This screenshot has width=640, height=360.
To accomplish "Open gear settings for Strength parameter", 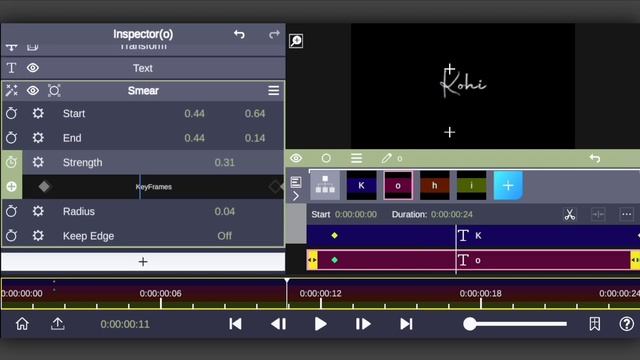I will tap(38, 162).
